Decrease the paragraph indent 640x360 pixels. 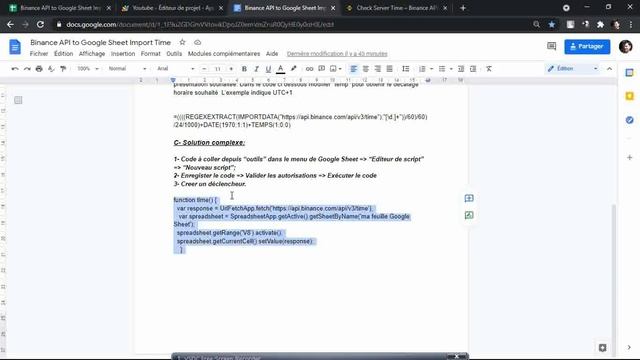tap(461, 69)
